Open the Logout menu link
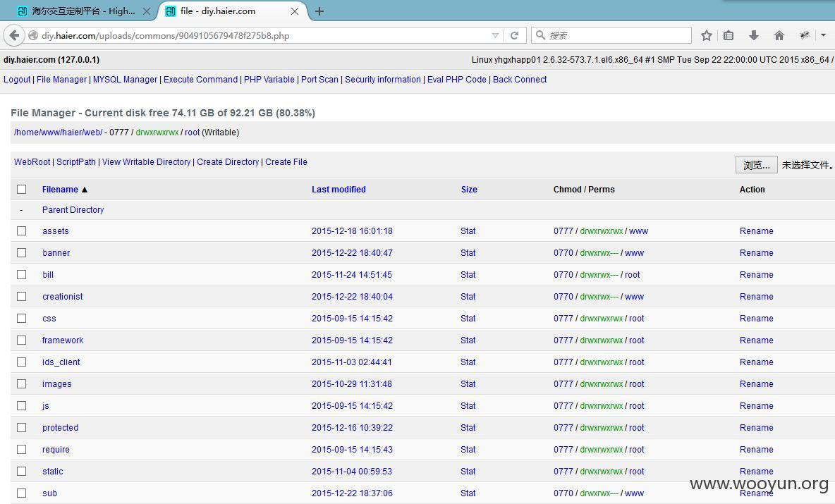 click(17, 79)
